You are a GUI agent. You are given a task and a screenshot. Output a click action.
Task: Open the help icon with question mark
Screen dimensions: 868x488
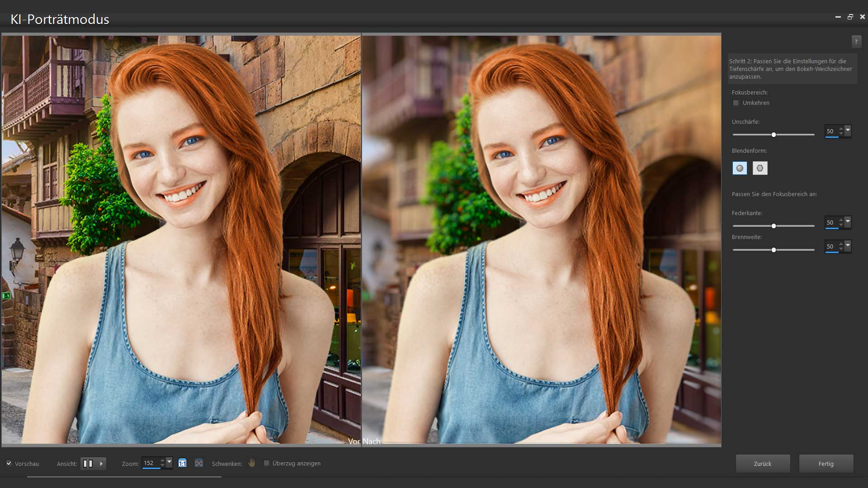click(856, 42)
